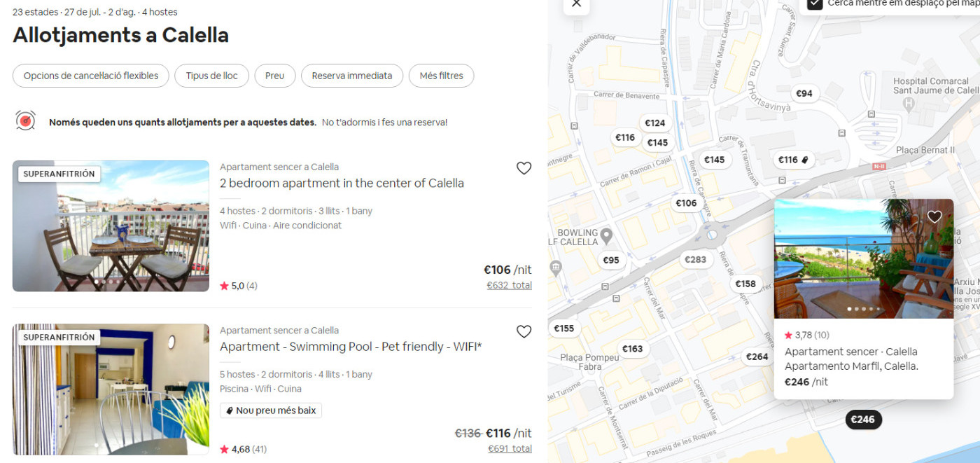Expand Més filtres options

pyautogui.click(x=441, y=76)
